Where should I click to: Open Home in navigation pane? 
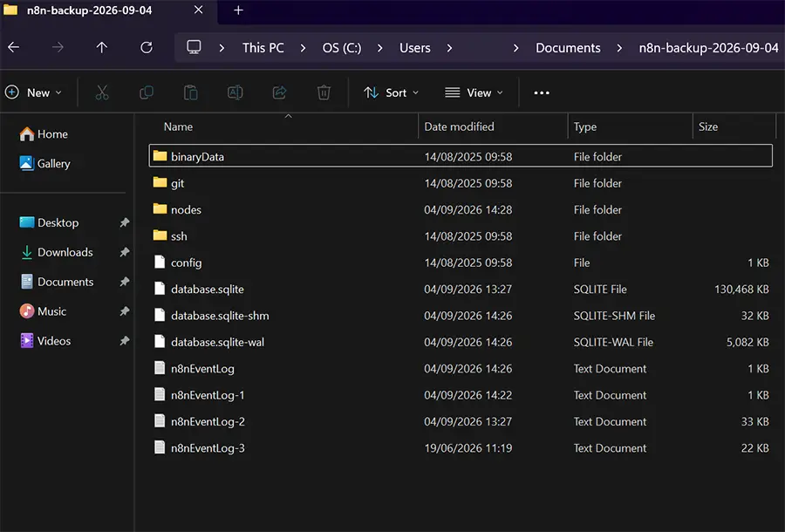pyautogui.click(x=44, y=134)
